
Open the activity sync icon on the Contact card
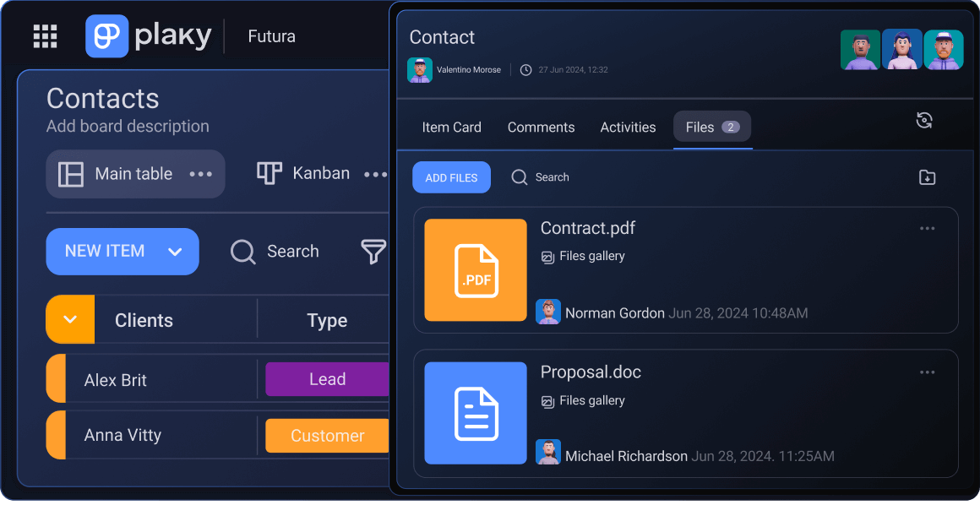(924, 120)
